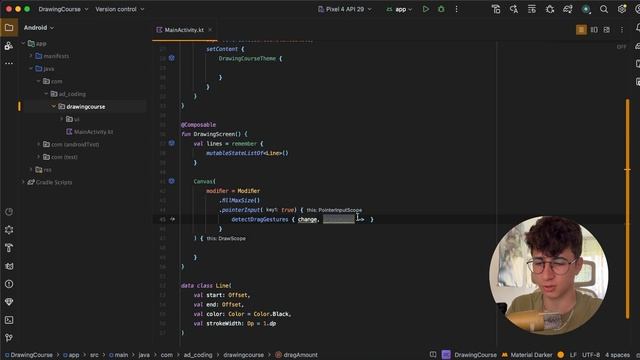640x360 pixels.
Task: Click gutter icon beside val lines
Action: point(172,143)
